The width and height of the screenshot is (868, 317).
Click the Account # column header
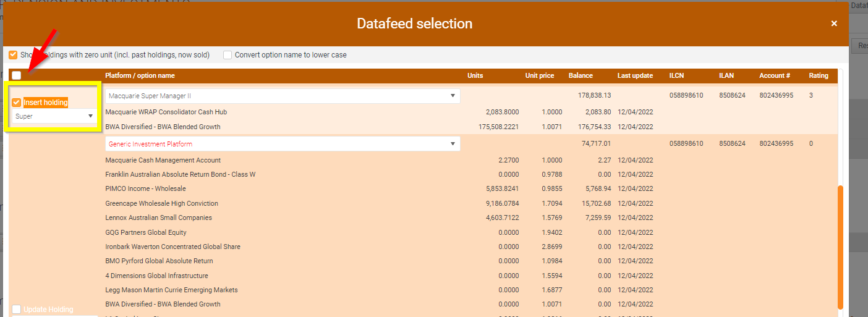pyautogui.click(x=775, y=75)
